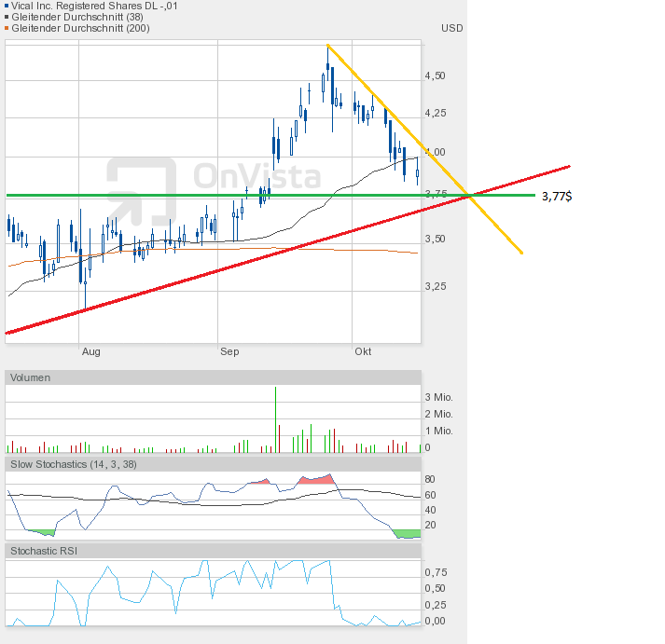The width and height of the screenshot is (665, 644).
Task: Click the Gleitender Durchschnitt (200) legend text
Action: [80, 28]
